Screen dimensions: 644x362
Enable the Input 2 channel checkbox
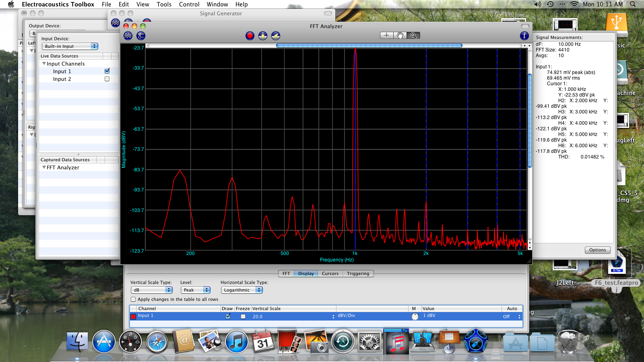107,79
